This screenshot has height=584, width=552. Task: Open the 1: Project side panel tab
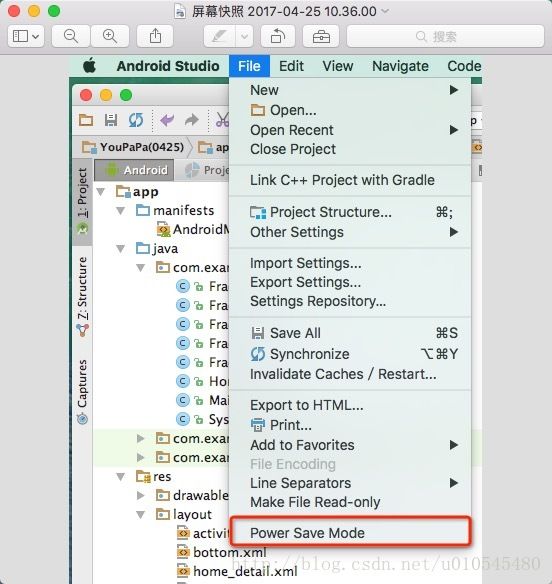82,201
